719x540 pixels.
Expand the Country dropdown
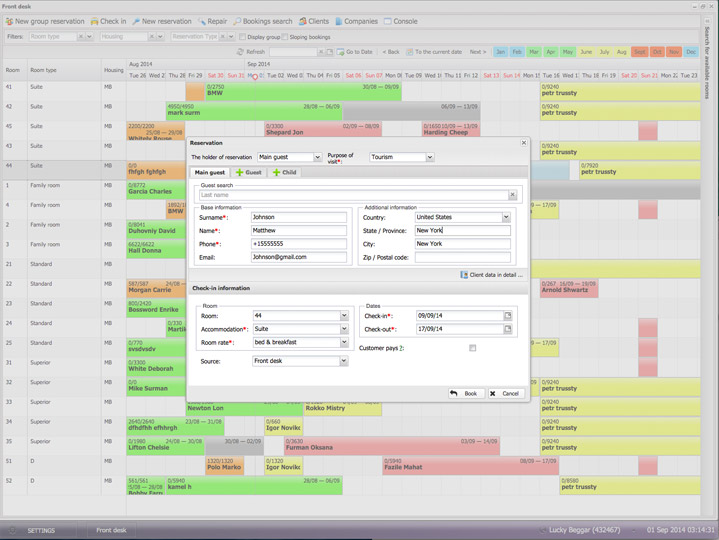(506, 217)
